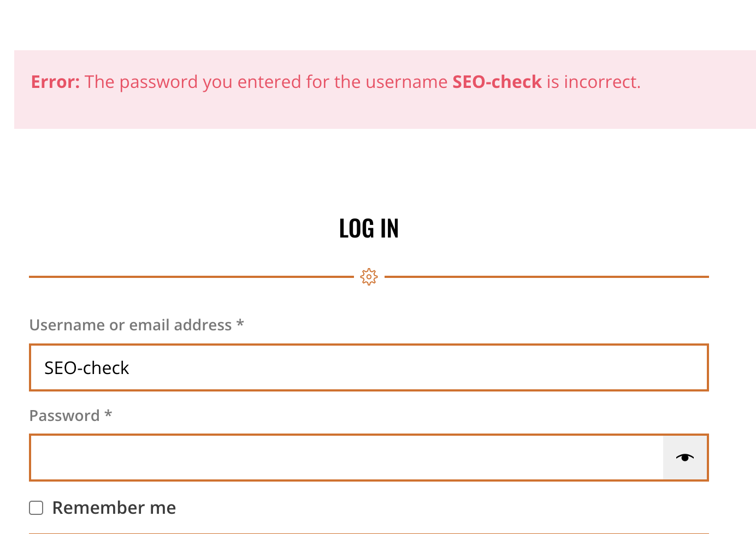Image resolution: width=756 pixels, height=534 pixels.
Task: Click the Remember me label text
Action: click(114, 508)
